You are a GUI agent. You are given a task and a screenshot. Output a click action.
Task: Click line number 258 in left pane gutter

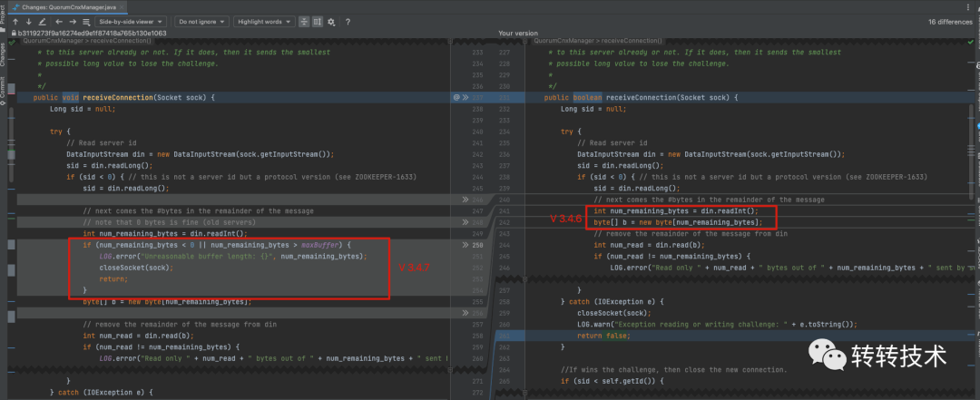pos(478,336)
